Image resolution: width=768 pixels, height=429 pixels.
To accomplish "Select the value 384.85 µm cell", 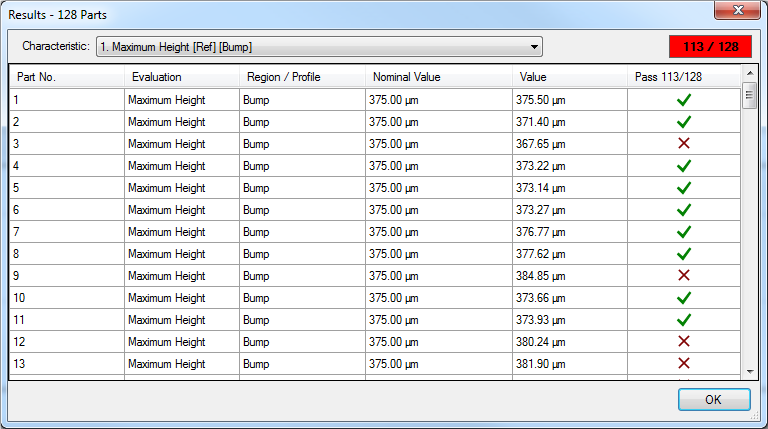I will point(570,276).
